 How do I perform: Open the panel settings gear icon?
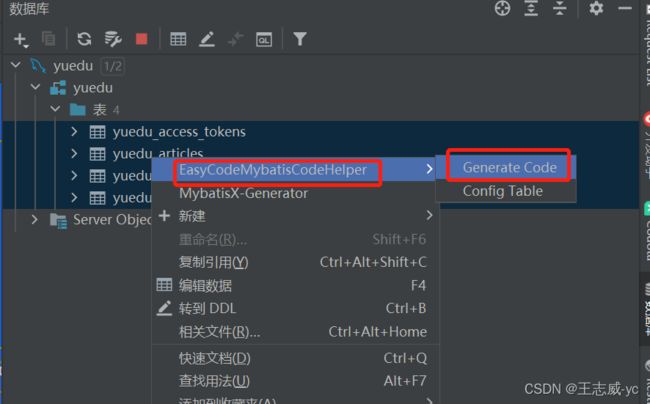pyautogui.click(x=596, y=8)
